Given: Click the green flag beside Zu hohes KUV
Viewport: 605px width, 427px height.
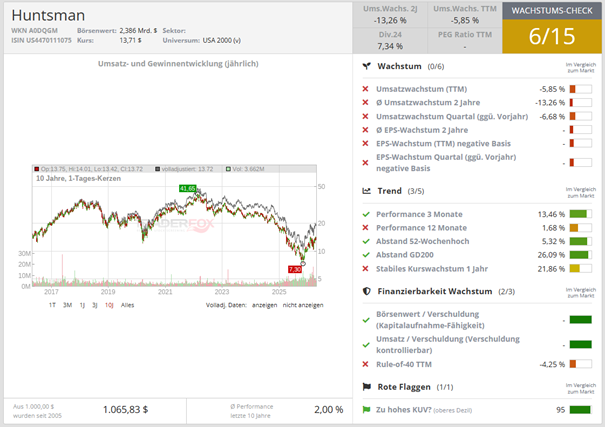Looking at the screenshot, I should click(x=366, y=410).
